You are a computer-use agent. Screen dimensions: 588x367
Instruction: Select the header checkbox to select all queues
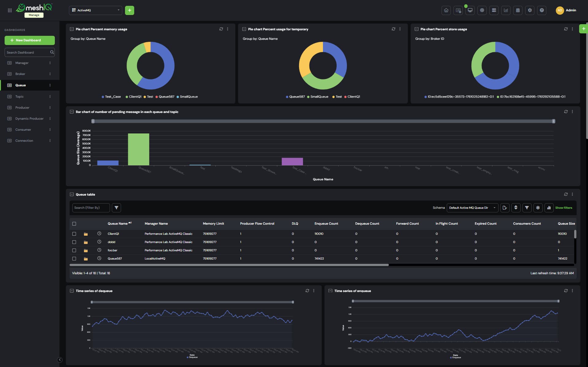[74, 224]
